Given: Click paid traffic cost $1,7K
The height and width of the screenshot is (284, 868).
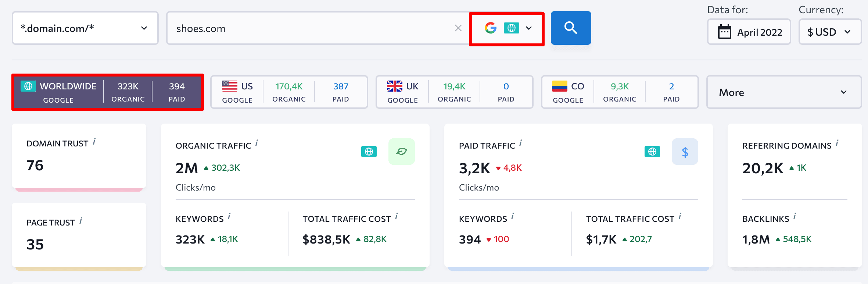Looking at the screenshot, I should (x=601, y=239).
